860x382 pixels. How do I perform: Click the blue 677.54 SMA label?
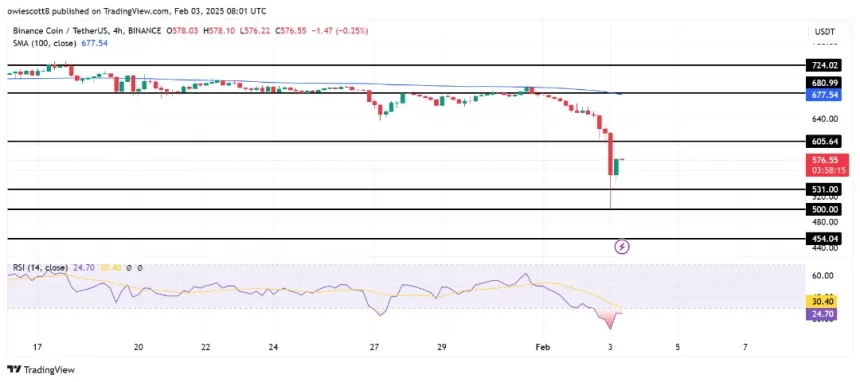pos(824,94)
